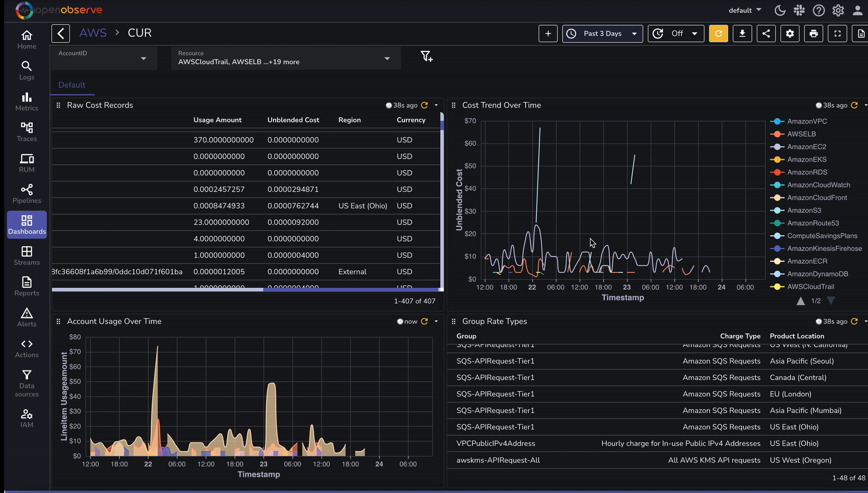Select the Alerts sidebar icon
The width and height of the screenshot is (868, 493).
pos(27,316)
